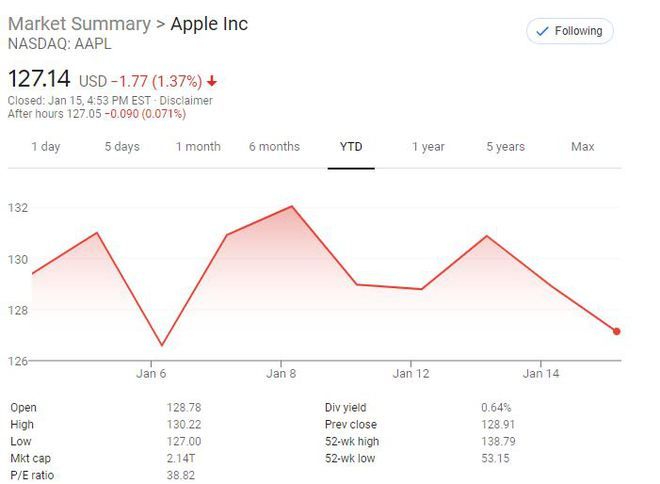The width and height of the screenshot is (660, 484).
Task: Select the 1 month range tab
Action: [198, 147]
